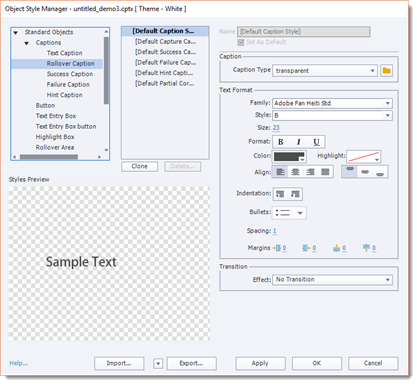Select Hint Caption in tree

[64, 95]
